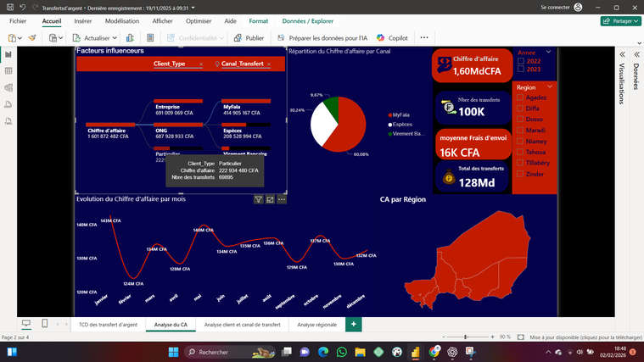Open the Copilot pane
This screenshot has width=644, height=362.
[392, 38]
